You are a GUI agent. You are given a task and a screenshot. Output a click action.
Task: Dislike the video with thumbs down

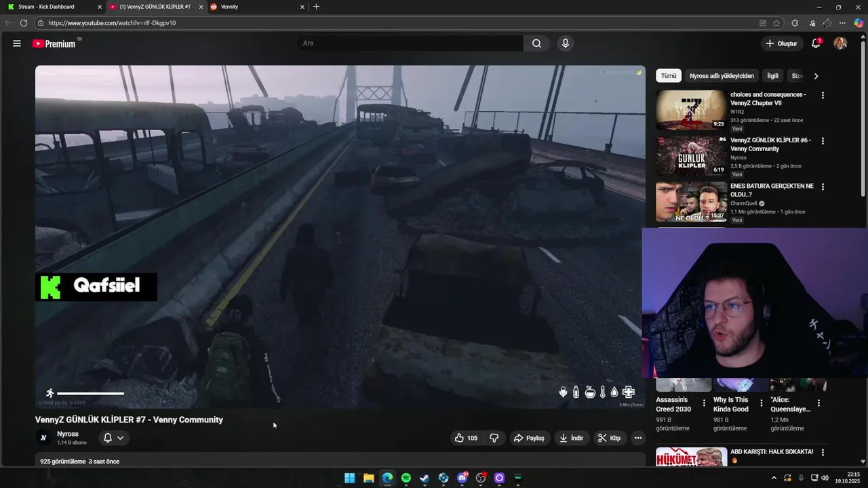coord(494,438)
